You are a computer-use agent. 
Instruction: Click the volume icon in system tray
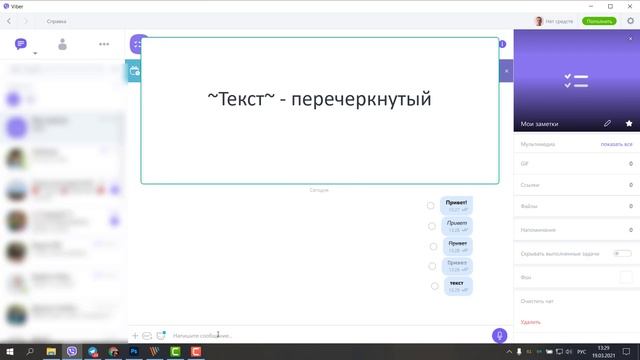click(x=569, y=351)
